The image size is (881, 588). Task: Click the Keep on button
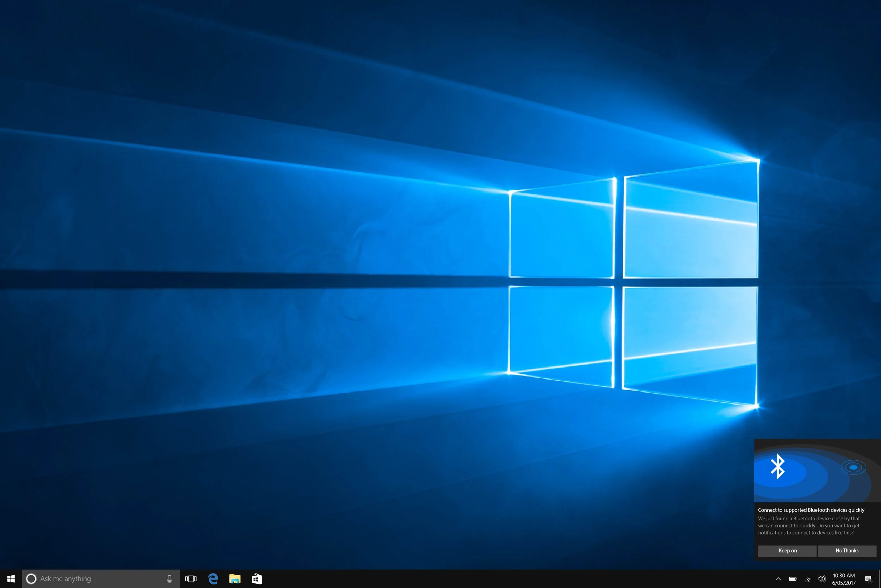[x=787, y=551]
